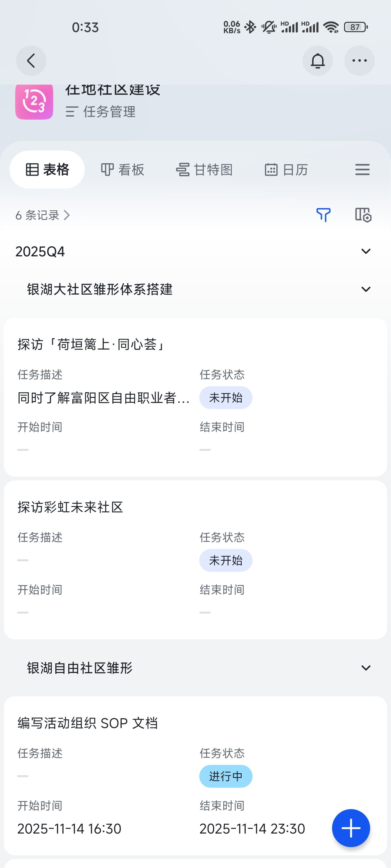The width and height of the screenshot is (391, 868).
Task: Tap the blue add record button
Action: pos(351,828)
